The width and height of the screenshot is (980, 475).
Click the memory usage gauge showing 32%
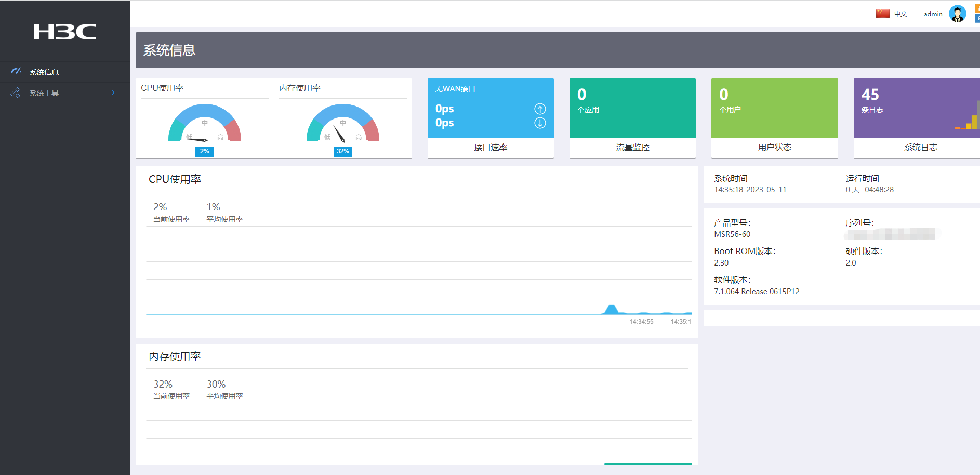tap(343, 126)
